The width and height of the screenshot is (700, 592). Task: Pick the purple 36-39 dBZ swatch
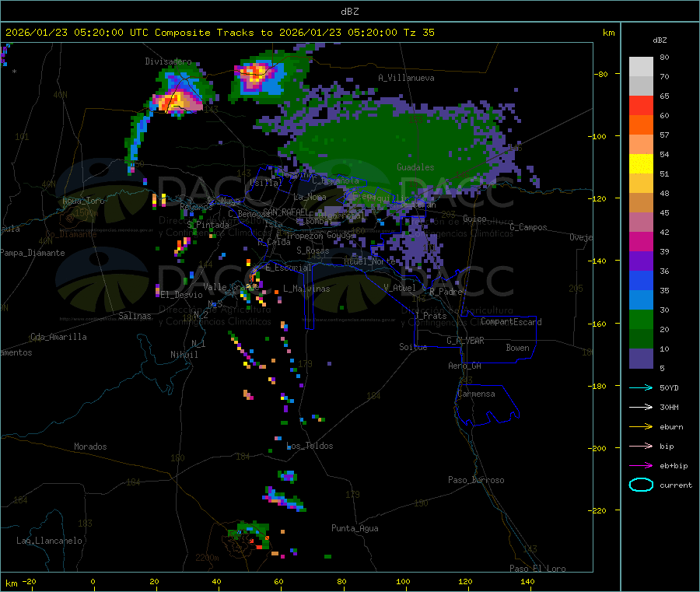641,261
